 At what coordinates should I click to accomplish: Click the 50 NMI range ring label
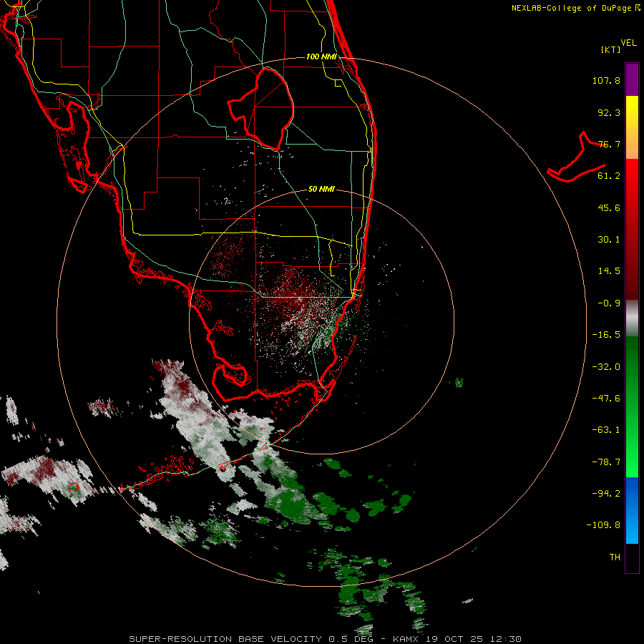coord(321,189)
